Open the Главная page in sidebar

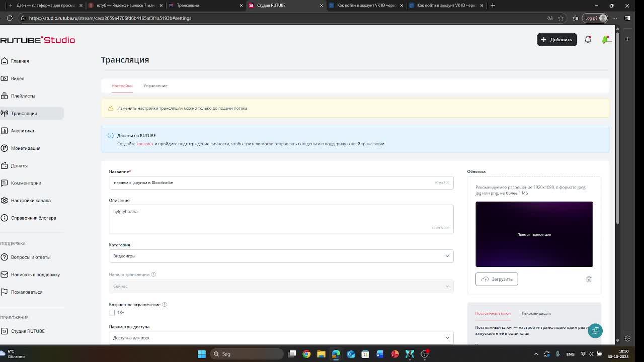click(x=20, y=61)
